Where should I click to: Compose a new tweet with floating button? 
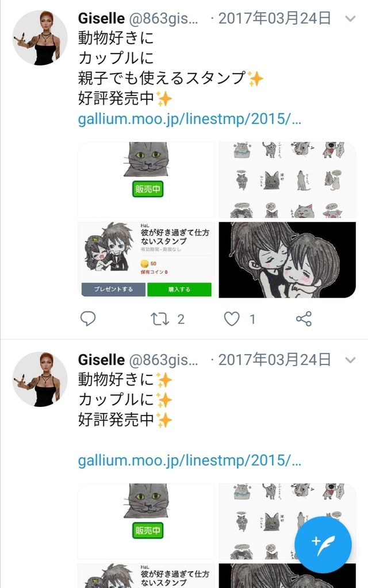323,545
